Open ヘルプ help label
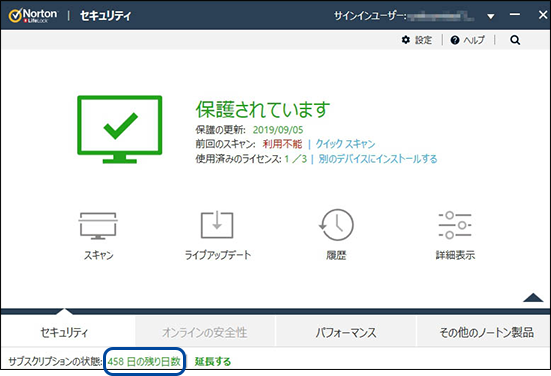The width and height of the screenshot is (551, 376). click(474, 40)
